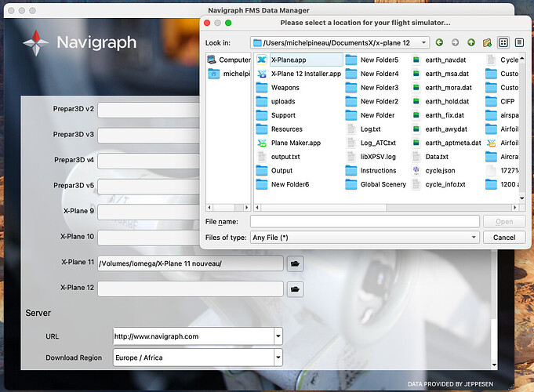
Task: Click the X-Plane 10 path field
Action: coord(149,238)
